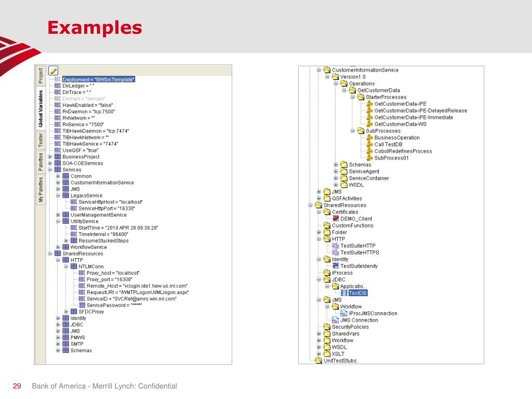The width and height of the screenshot is (532, 399).
Task: Open the Tester vertical tab
Action: pyautogui.click(x=41, y=140)
